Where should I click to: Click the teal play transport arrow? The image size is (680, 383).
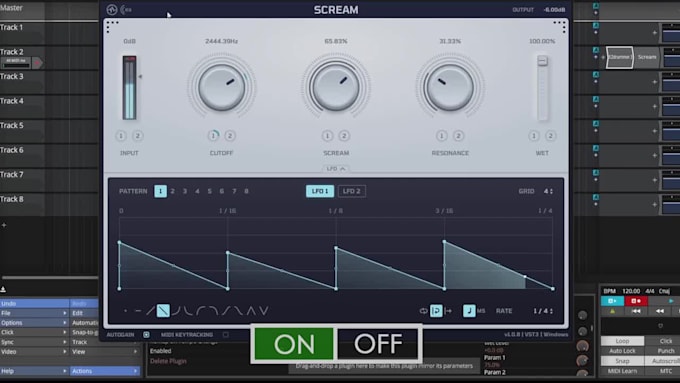click(671, 301)
